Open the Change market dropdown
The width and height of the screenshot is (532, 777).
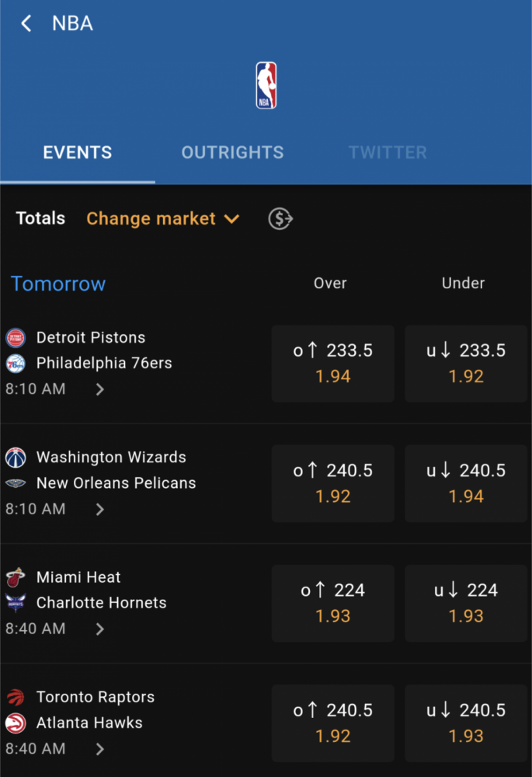(163, 218)
